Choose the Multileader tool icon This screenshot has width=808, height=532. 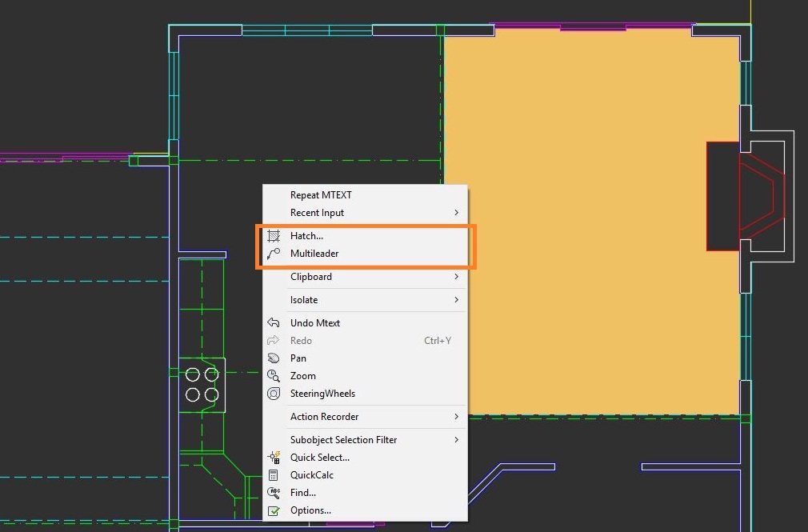tap(274, 254)
